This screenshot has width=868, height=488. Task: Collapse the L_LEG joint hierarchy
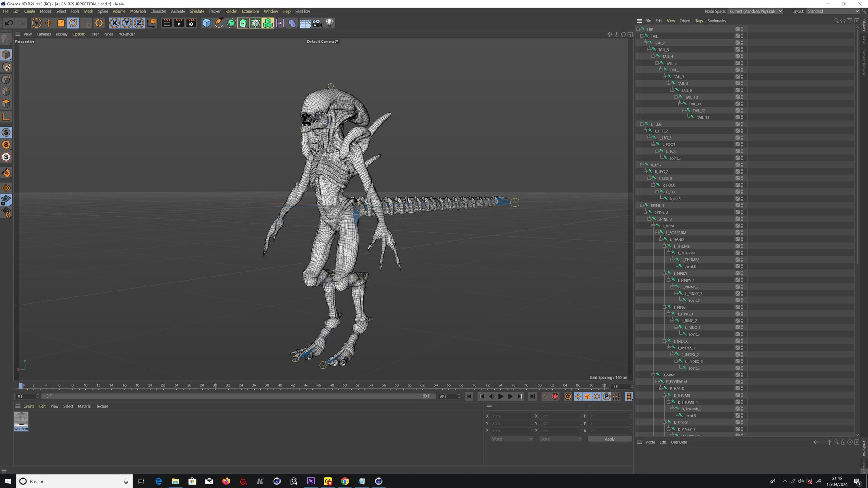(x=642, y=124)
